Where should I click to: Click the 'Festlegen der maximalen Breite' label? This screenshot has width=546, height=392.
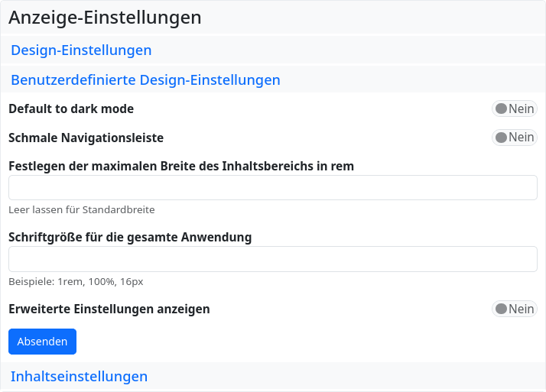click(180, 166)
